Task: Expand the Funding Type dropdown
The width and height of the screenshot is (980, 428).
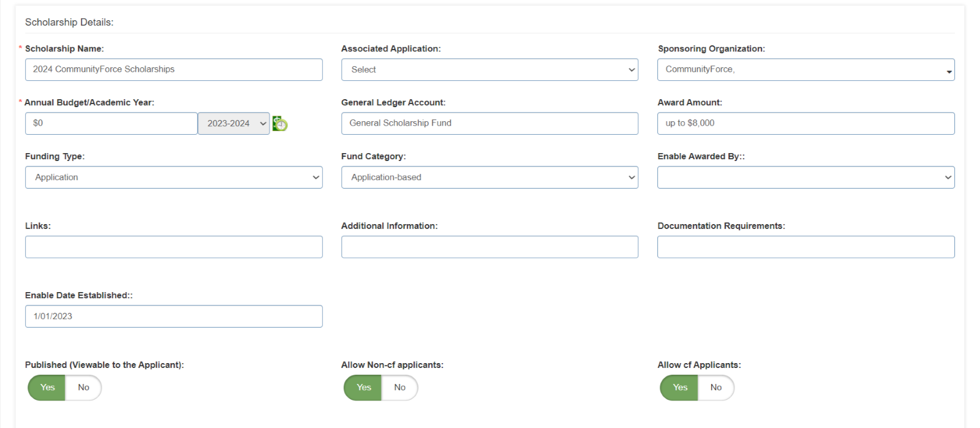Action: [x=173, y=178]
